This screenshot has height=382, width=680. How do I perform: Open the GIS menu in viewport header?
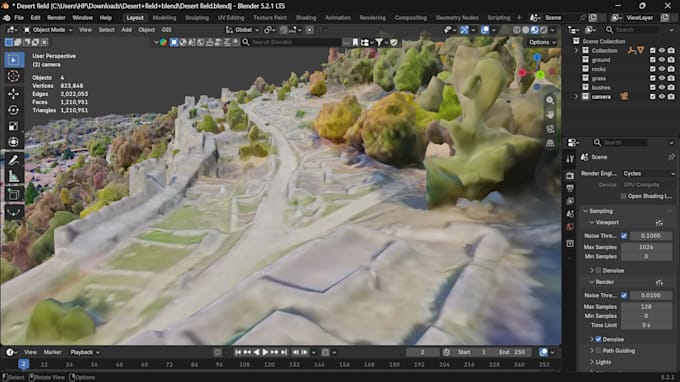click(167, 30)
